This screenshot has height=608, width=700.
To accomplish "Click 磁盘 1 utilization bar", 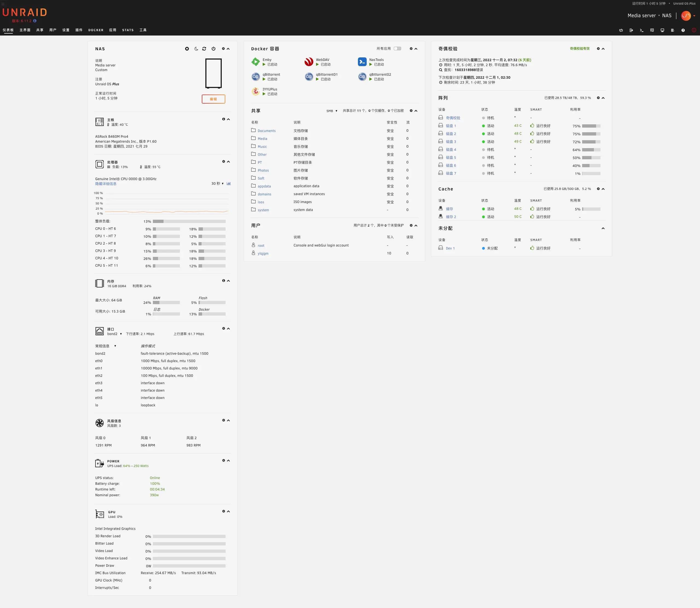I will tap(591, 126).
